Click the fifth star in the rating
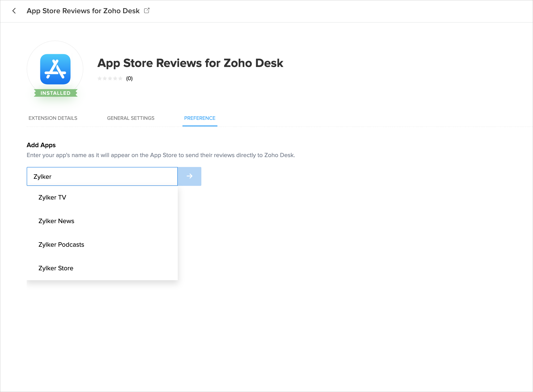Screen dimensions: 533x392 tap(120, 79)
